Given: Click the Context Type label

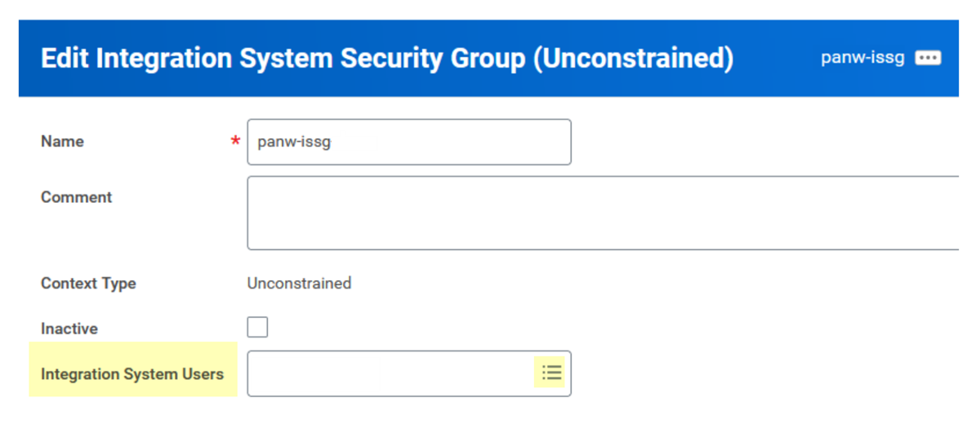Looking at the screenshot, I should [x=88, y=284].
